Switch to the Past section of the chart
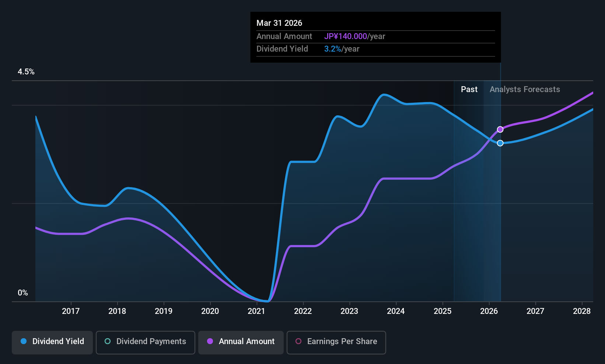The image size is (605, 364). 469,89
